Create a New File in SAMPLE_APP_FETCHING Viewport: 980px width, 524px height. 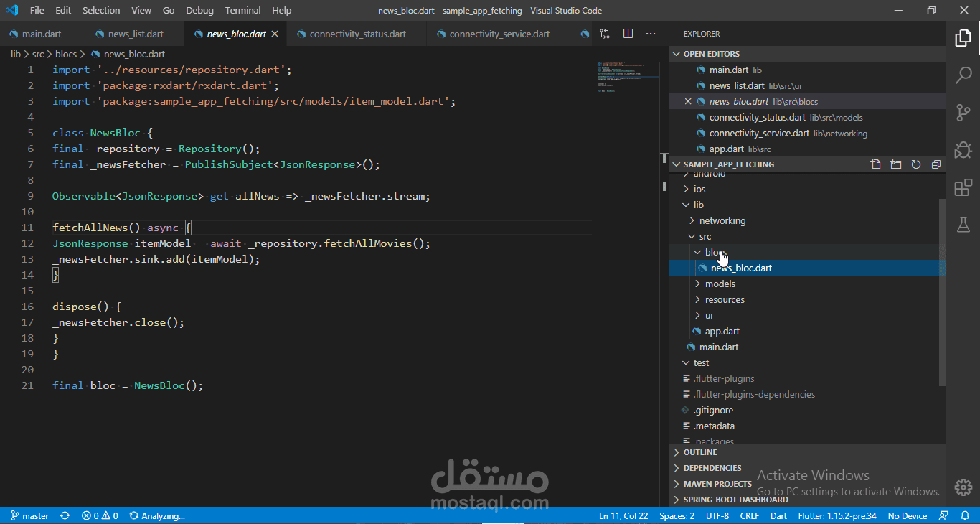click(875, 164)
